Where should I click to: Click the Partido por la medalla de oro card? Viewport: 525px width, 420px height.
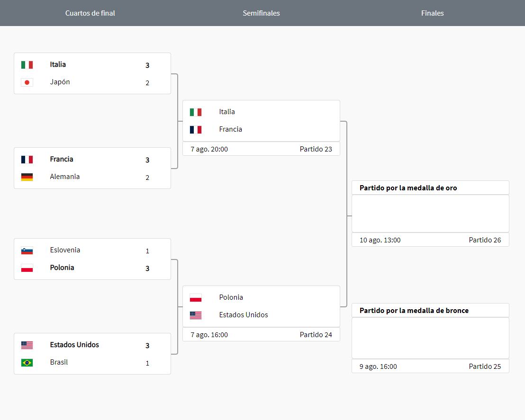[430, 213]
